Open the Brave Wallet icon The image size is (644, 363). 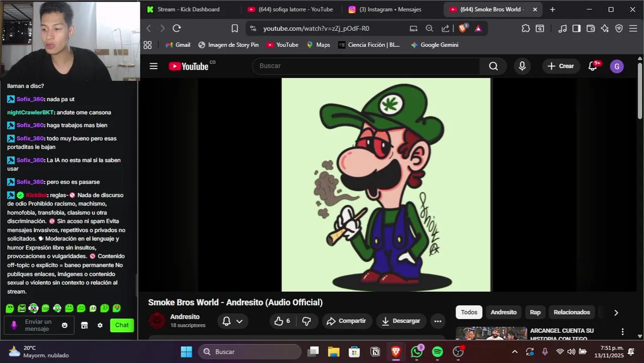click(591, 29)
